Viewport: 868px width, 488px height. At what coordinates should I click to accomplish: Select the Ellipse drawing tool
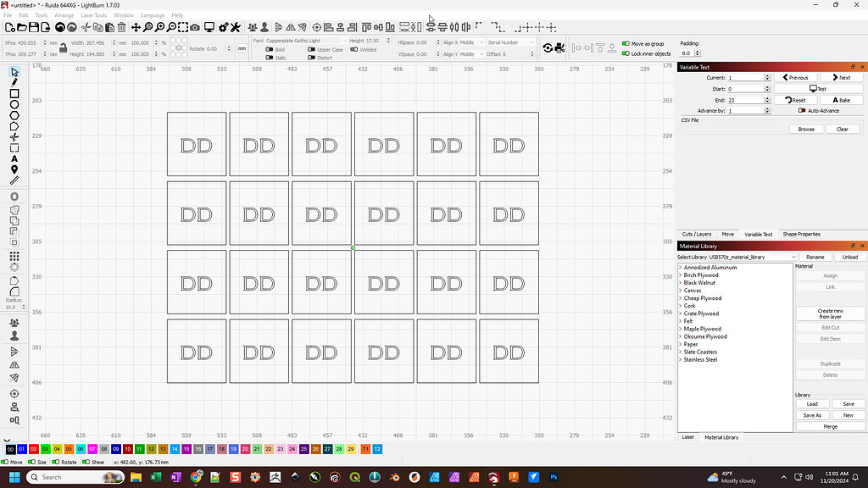point(13,103)
